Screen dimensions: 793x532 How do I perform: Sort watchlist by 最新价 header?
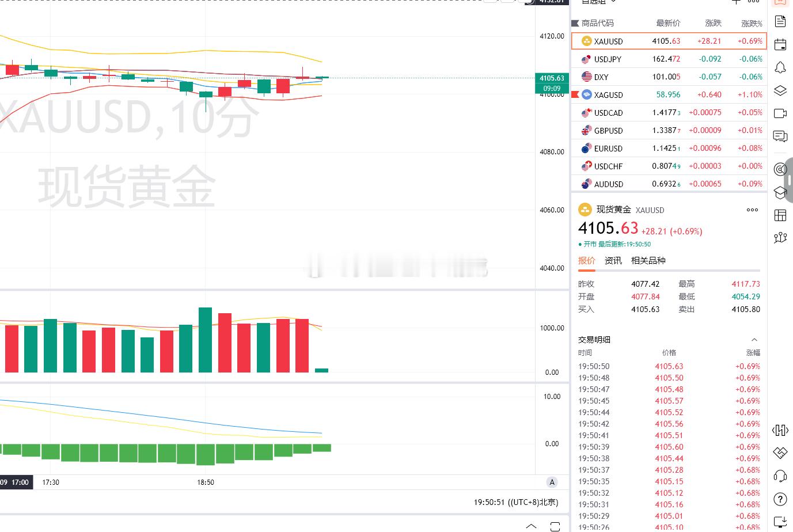click(x=668, y=23)
